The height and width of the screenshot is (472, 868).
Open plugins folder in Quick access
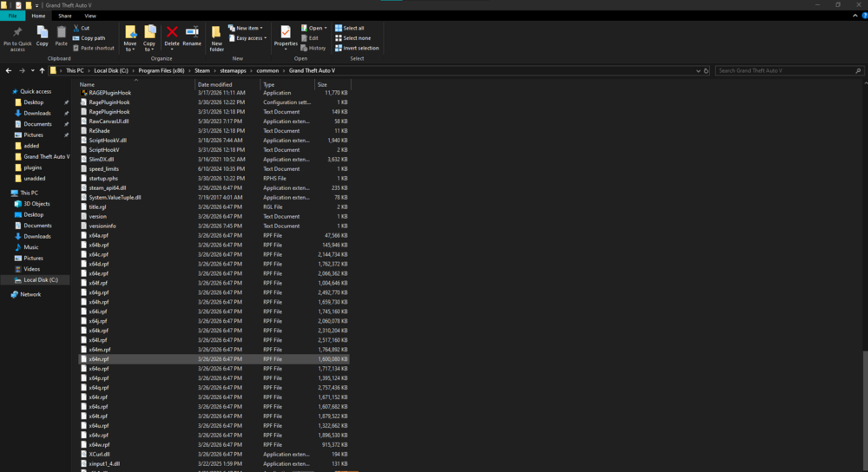(x=33, y=167)
